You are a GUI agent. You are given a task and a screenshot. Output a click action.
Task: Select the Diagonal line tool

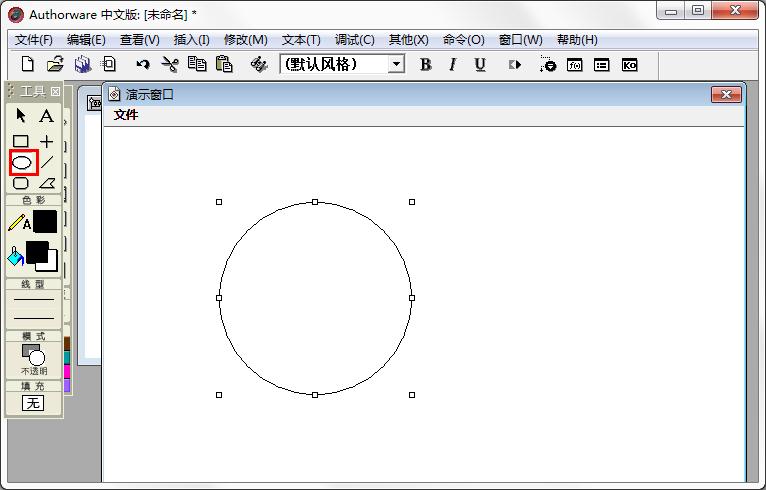[x=47, y=162]
